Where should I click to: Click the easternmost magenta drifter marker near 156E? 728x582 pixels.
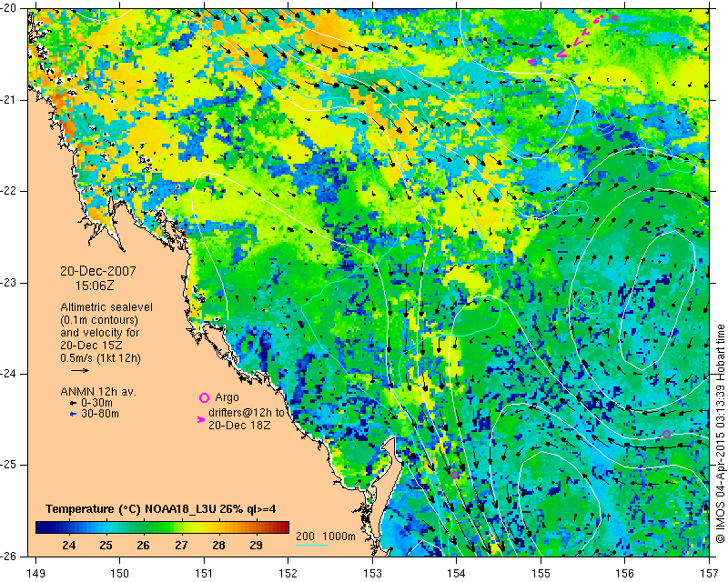pos(615,18)
